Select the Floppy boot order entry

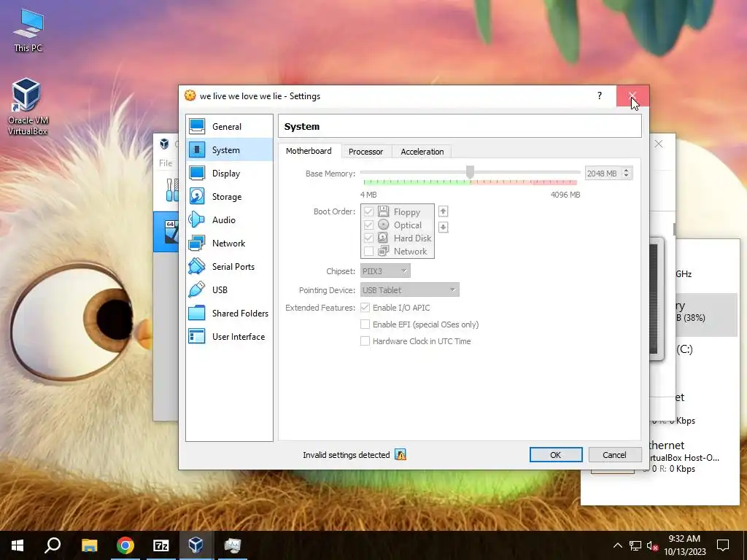point(398,212)
